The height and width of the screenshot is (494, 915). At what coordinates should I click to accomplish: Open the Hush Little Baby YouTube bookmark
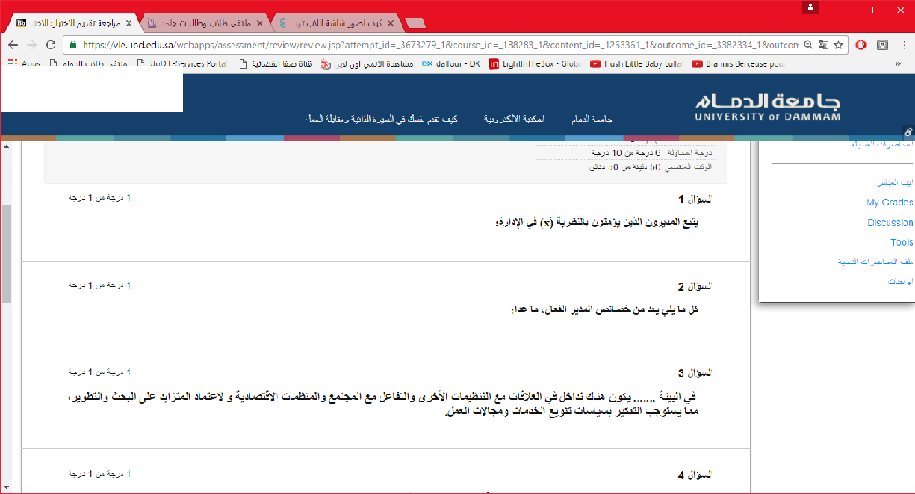point(636,64)
